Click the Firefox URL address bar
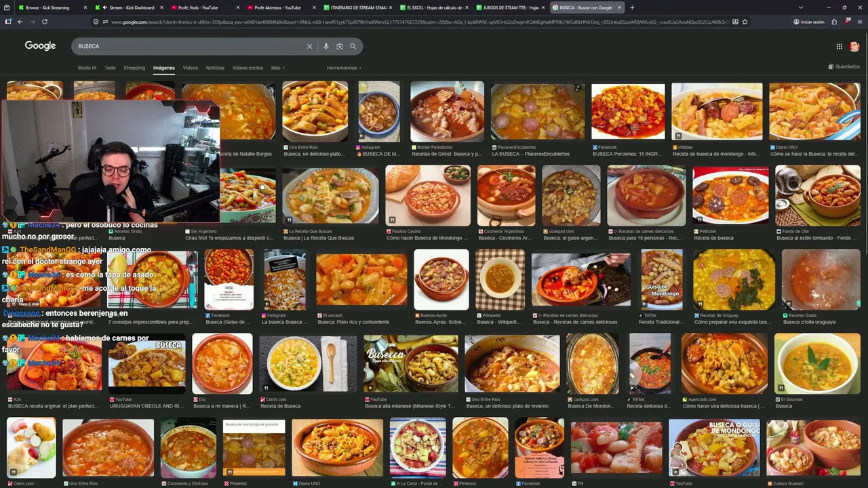Viewport: 868px width, 488px height. pyautogui.click(x=420, y=22)
